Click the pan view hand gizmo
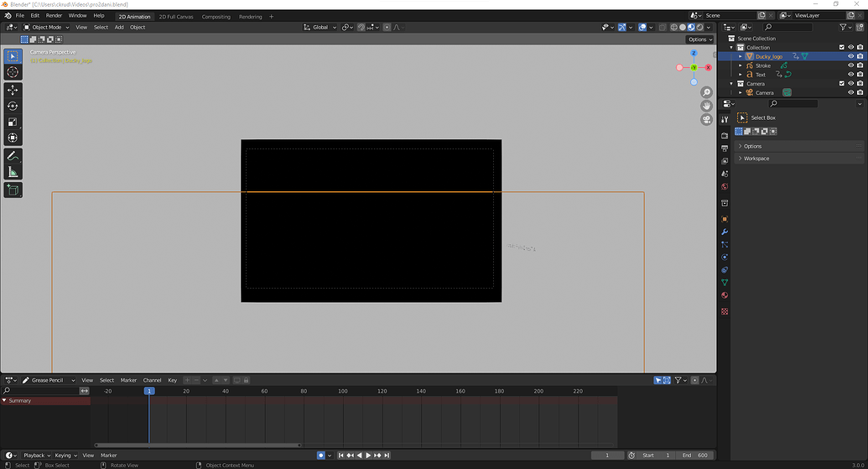This screenshot has height=469, width=868. point(706,106)
